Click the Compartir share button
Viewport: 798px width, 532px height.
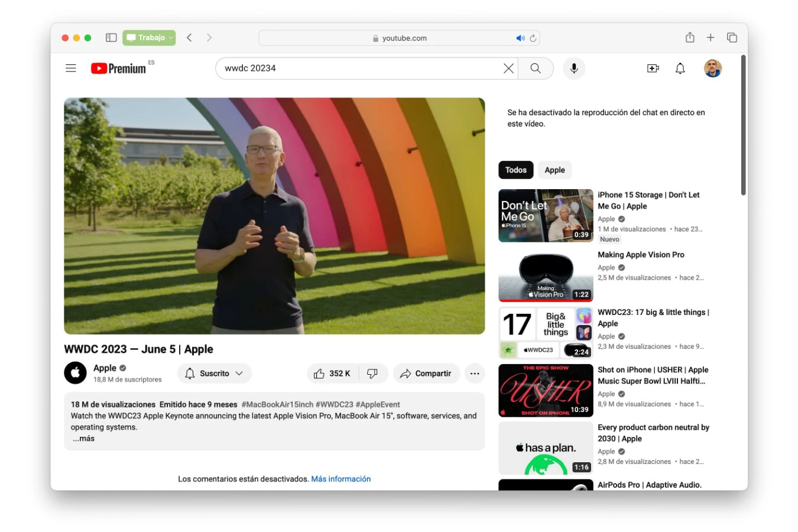[426, 374]
